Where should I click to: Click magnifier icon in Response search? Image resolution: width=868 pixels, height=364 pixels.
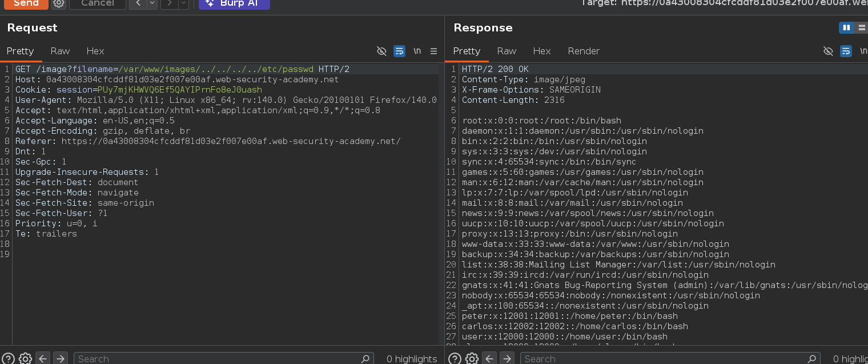(812, 358)
